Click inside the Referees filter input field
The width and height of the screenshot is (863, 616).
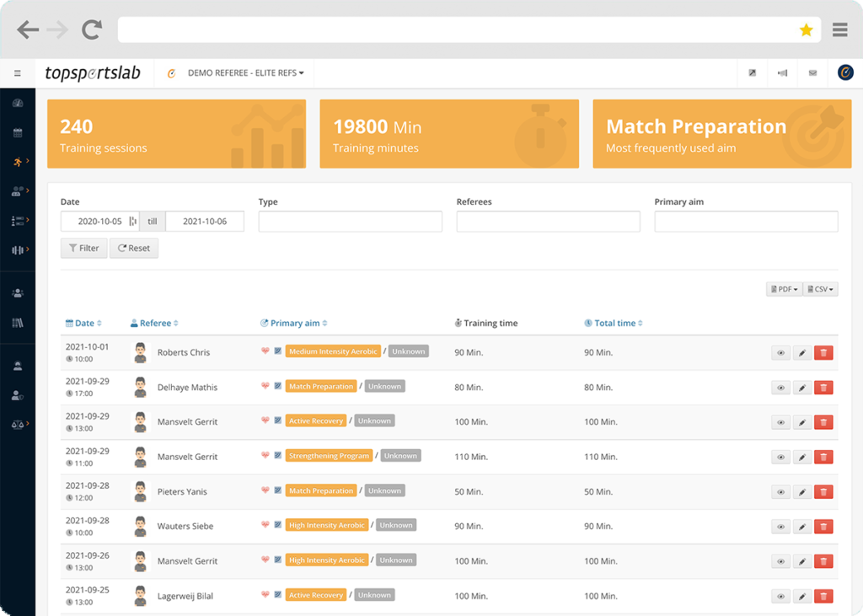pos(548,221)
